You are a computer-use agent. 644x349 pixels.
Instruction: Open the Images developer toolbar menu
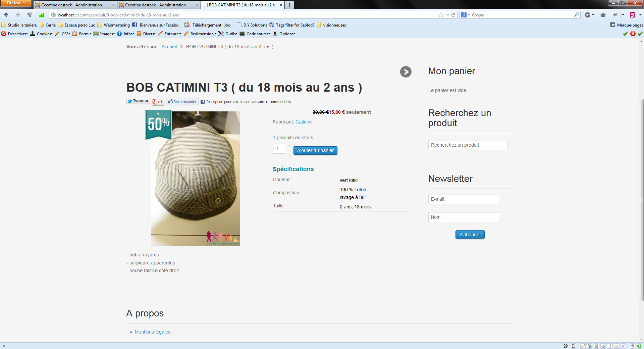point(104,34)
